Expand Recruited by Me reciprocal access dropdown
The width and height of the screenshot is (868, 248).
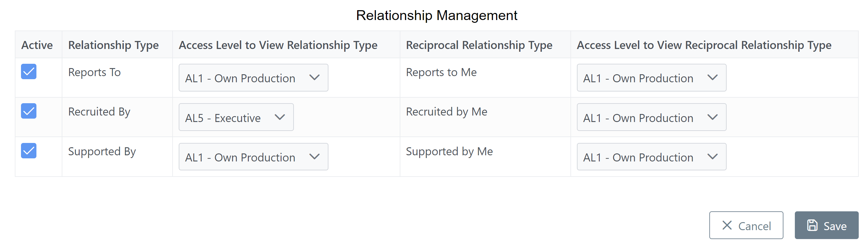[651, 117]
